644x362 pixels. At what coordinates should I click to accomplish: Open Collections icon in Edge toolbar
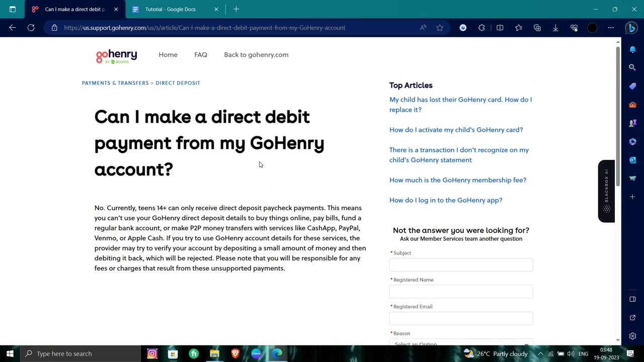pyautogui.click(x=537, y=28)
